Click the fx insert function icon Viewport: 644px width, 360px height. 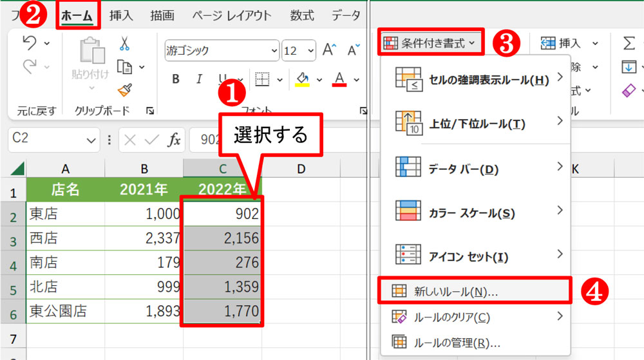[174, 140]
